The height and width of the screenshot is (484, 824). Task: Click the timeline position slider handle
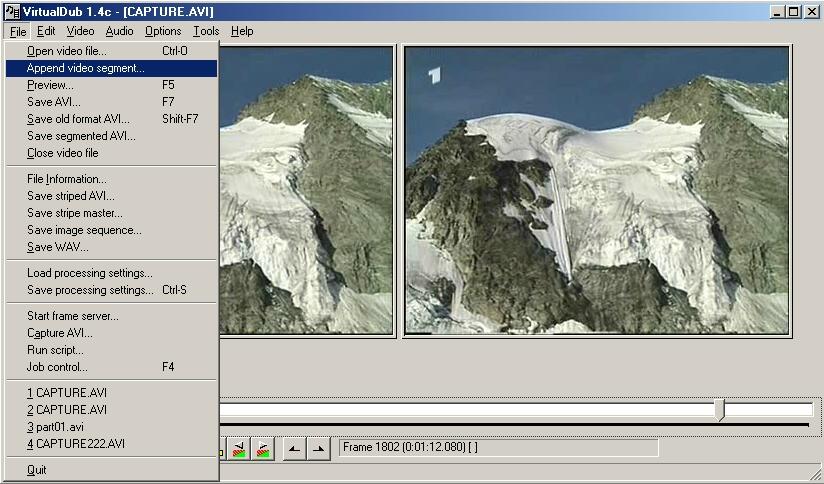pos(720,410)
